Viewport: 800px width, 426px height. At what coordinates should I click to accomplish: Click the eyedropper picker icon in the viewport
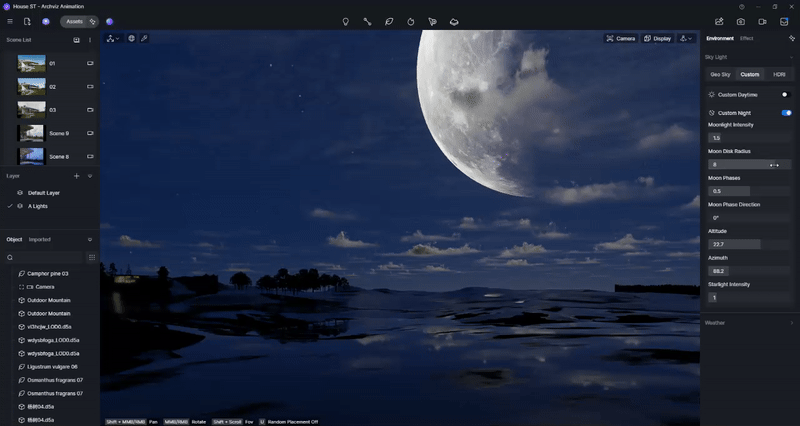144,38
